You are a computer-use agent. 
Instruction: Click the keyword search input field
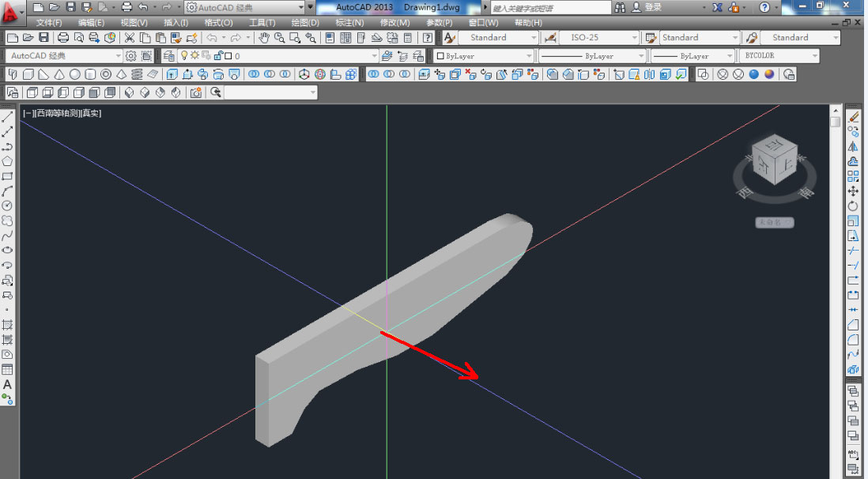[x=550, y=7]
